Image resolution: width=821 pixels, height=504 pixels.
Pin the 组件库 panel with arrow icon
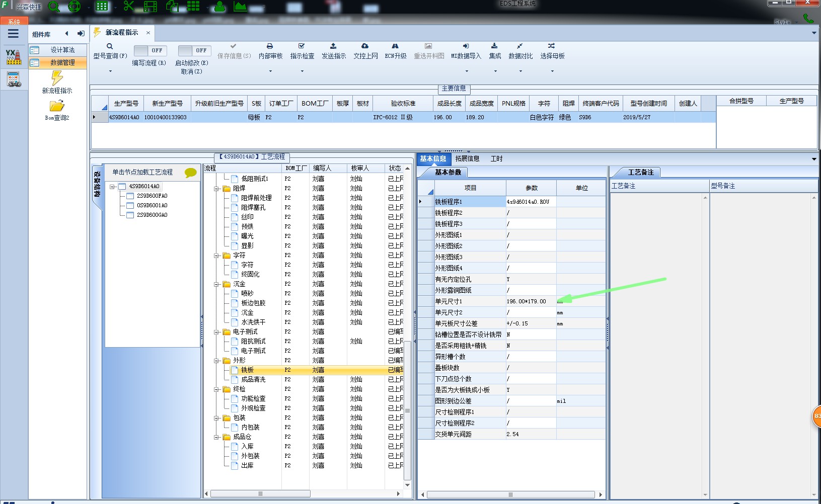tap(81, 34)
